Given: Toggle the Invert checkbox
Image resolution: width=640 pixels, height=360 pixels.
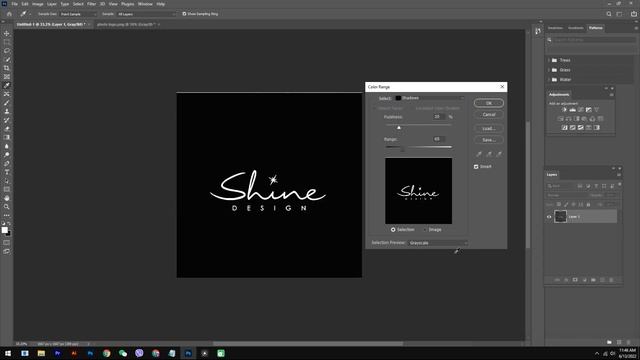Looking at the screenshot, I should point(476,167).
